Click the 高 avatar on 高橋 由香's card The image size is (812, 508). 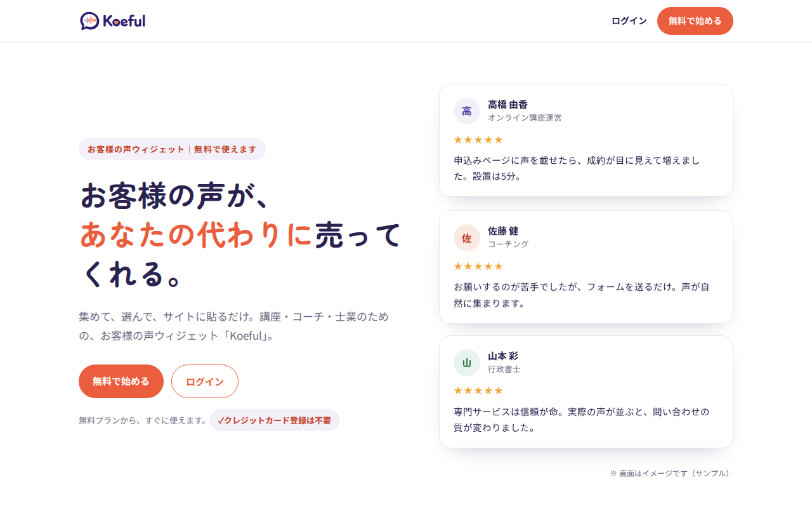pos(467,111)
